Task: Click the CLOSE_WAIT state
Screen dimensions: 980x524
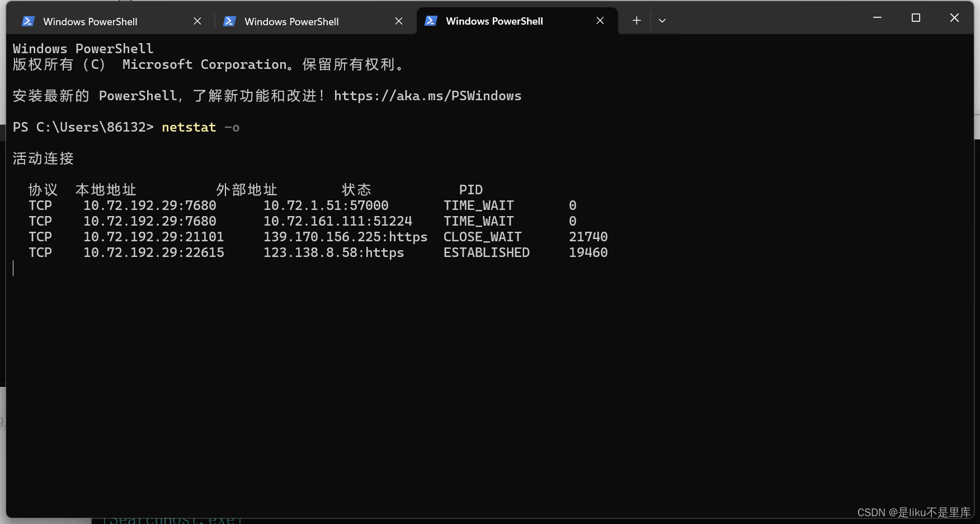Action: tap(483, 237)
